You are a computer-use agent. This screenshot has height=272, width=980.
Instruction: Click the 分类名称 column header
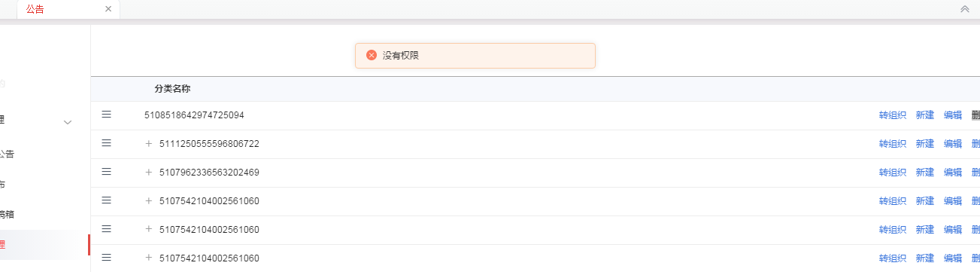tap(172, 89)
